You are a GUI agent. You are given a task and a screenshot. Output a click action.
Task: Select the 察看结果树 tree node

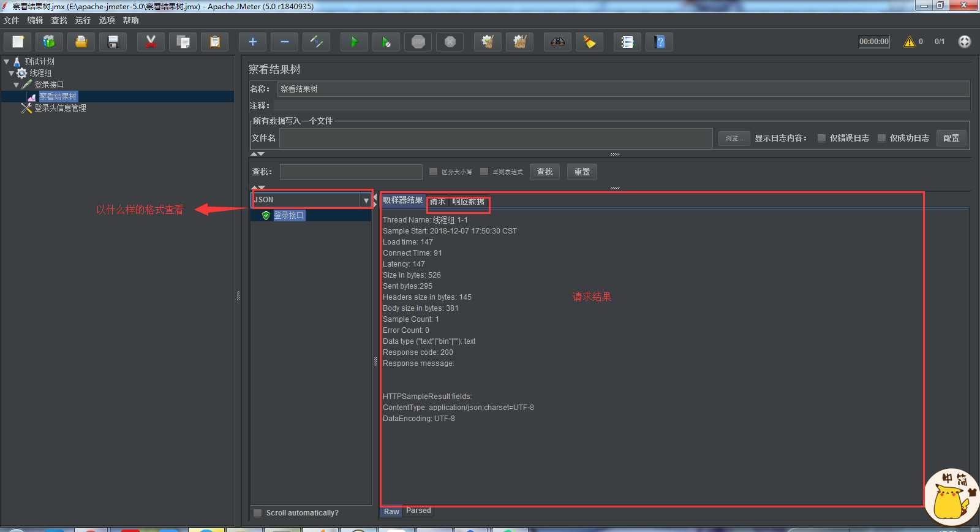[x=58, y=96]
